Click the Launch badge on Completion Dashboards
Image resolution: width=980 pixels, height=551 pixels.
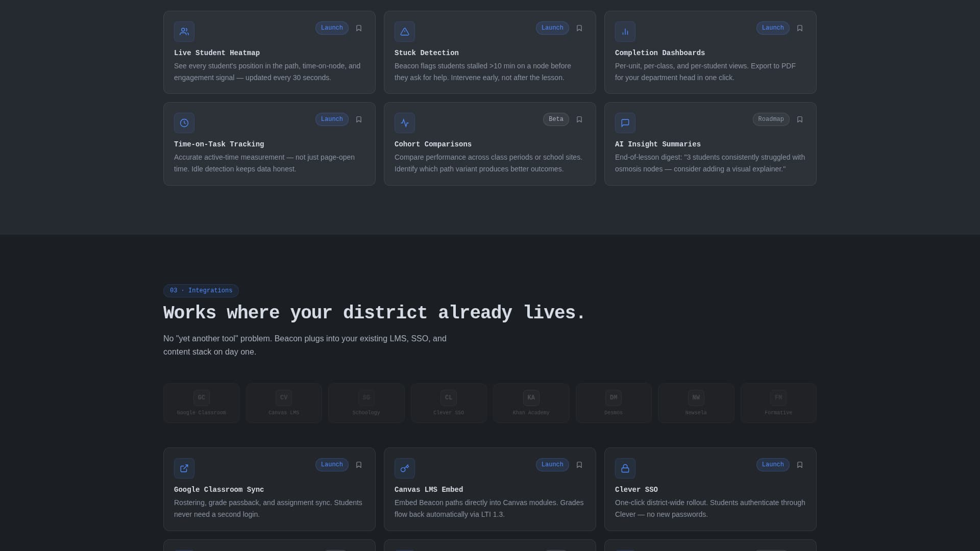773,28
